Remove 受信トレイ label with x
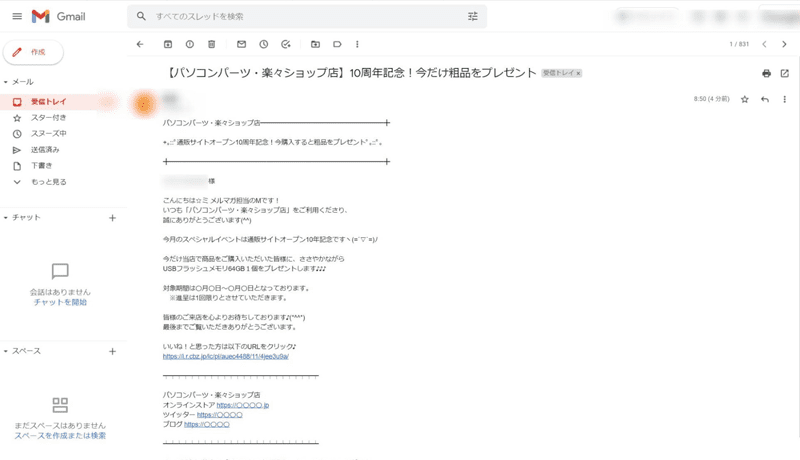Screen dimensions: 800x460 click(578, 73)
